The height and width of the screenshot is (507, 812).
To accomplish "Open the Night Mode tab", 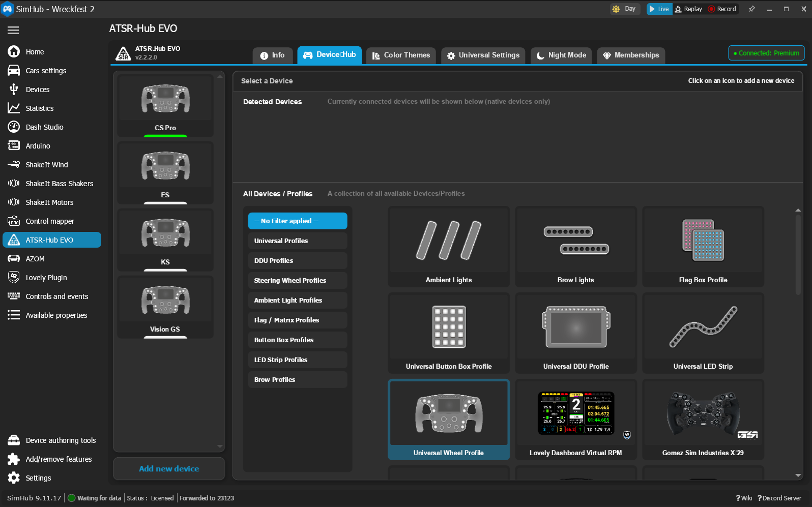I will [x=561, y=55].
